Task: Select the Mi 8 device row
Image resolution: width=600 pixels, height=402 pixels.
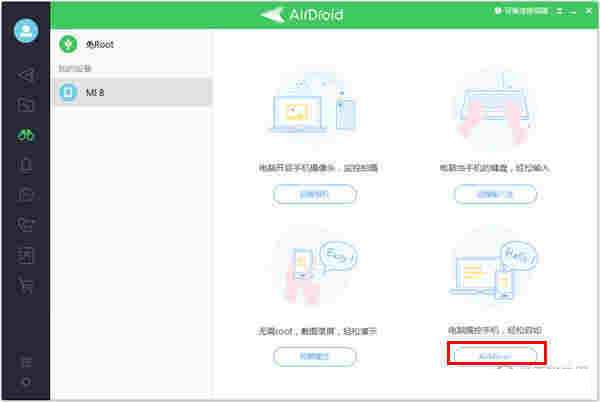Action: coord(133,92)
